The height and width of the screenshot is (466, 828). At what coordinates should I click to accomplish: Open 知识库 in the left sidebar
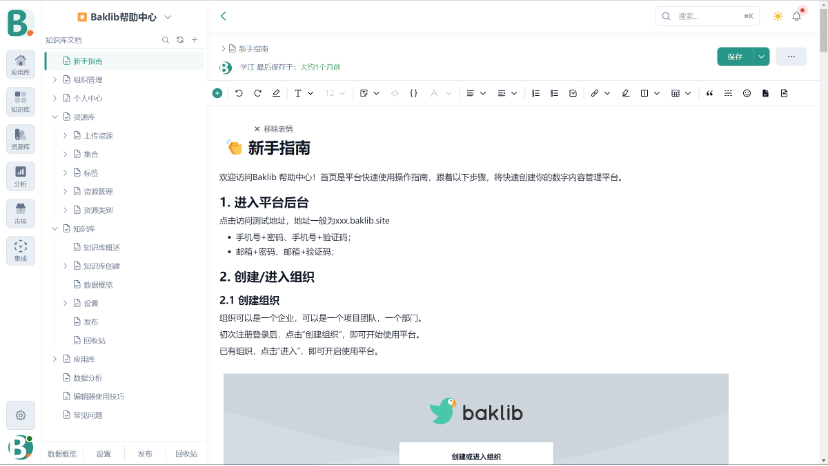click(x=21, y=101)
